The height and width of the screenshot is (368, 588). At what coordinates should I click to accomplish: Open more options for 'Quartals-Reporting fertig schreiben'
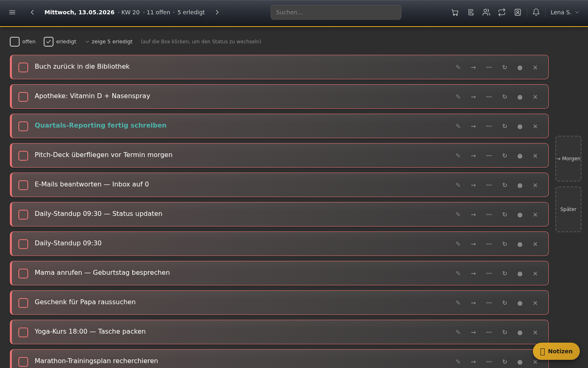click(x=489, y=126)
